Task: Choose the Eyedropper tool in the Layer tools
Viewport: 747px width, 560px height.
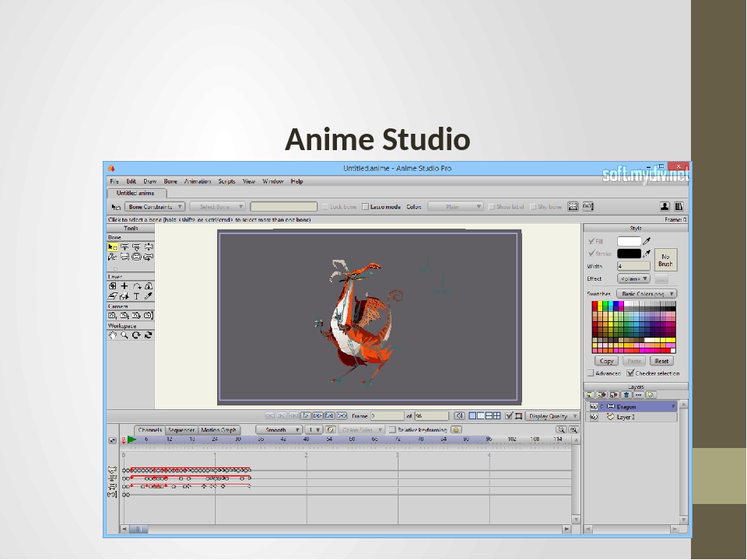Action: [149, 296]
